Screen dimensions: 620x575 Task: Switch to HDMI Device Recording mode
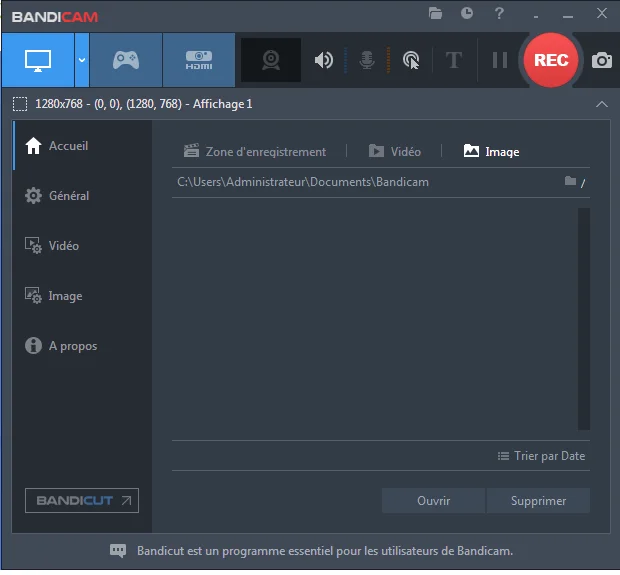point(199,60)
